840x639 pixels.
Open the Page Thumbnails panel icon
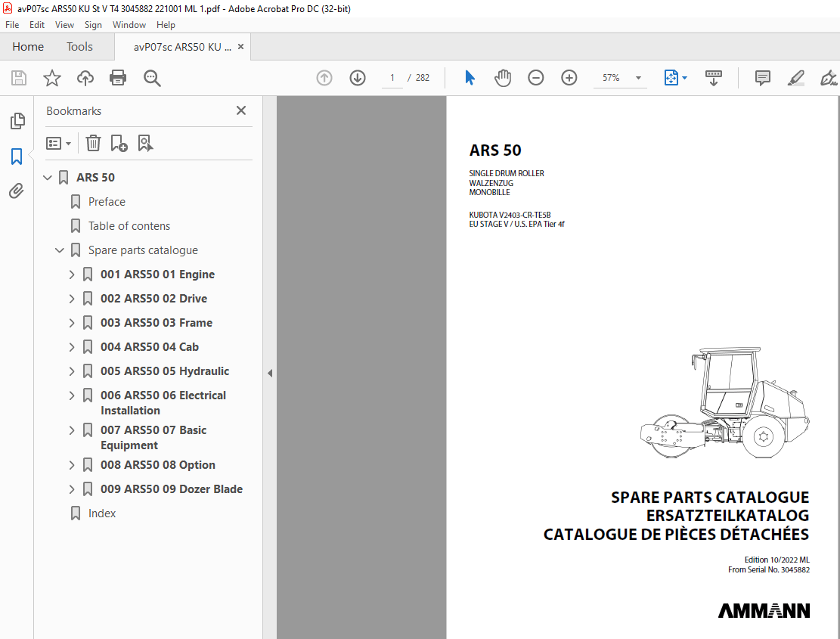point(17,120)
